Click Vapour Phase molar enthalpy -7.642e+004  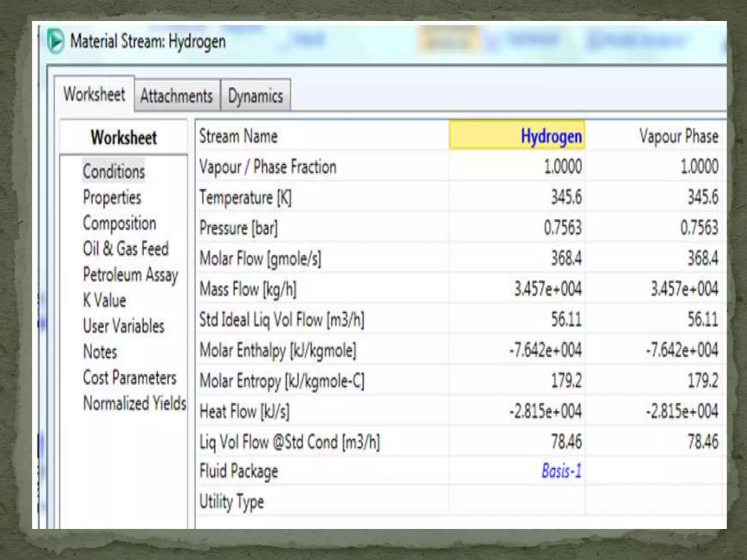tap(682, 350)
